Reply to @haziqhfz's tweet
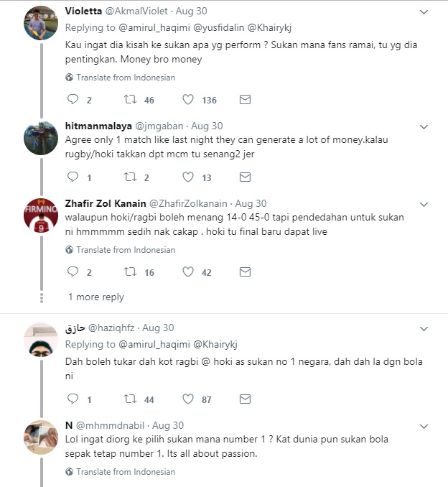The width and height of the screenshot is (448, 487). (73, 399)
